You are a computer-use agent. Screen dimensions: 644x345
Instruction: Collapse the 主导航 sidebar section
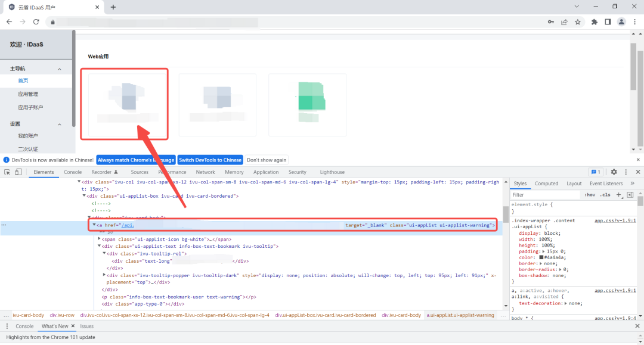[60, 69]
